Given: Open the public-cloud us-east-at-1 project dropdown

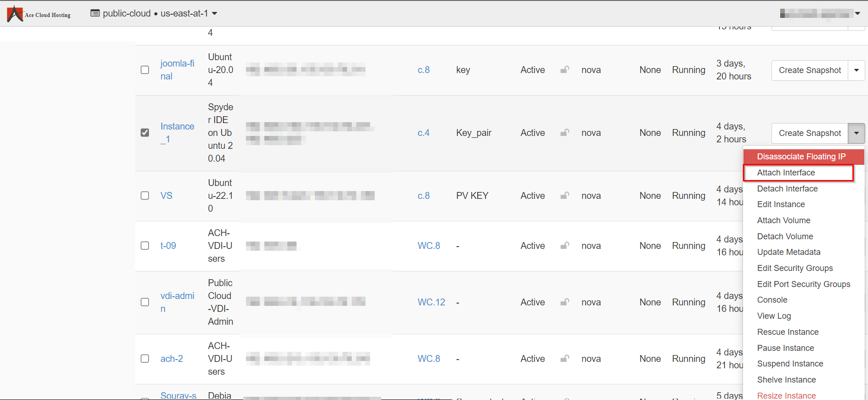Looking at the screenshot, I should (x=154, y=13).
